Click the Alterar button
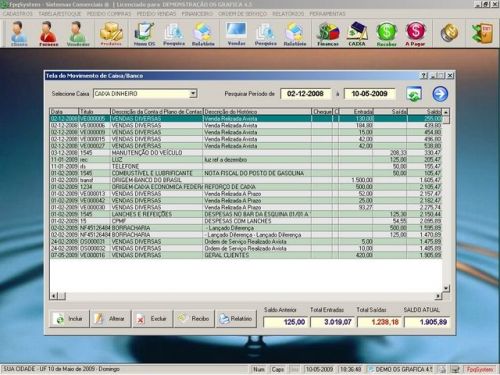 111,319
